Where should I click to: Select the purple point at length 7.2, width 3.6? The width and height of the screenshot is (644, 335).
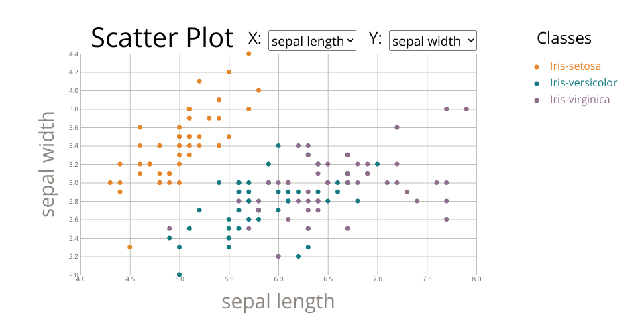(397, 127)
